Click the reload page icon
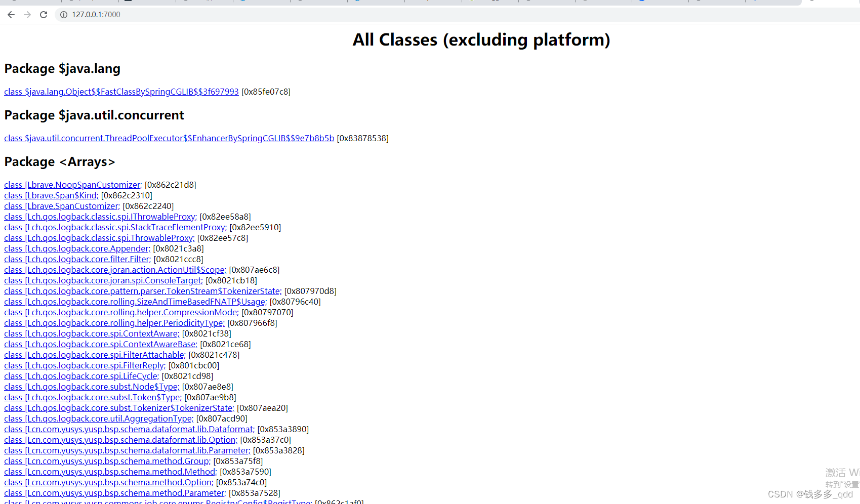The image size is (860, 504). pos(44,15)
